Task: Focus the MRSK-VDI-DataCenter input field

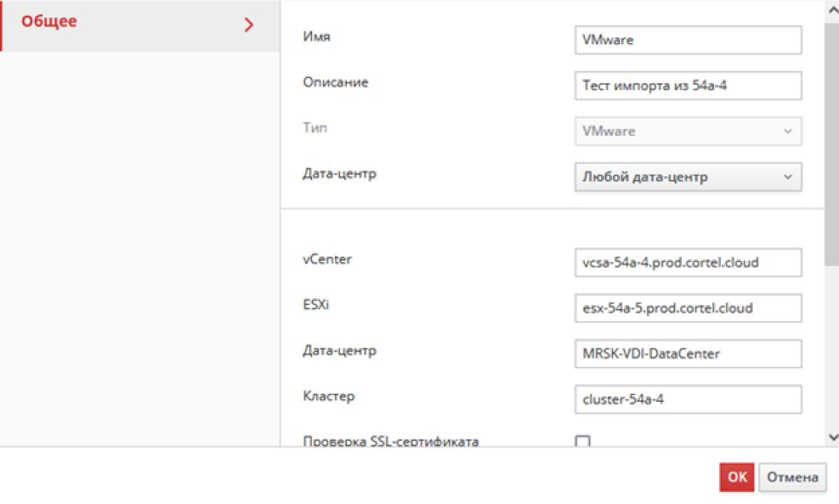Action: [x=687, y=353]
